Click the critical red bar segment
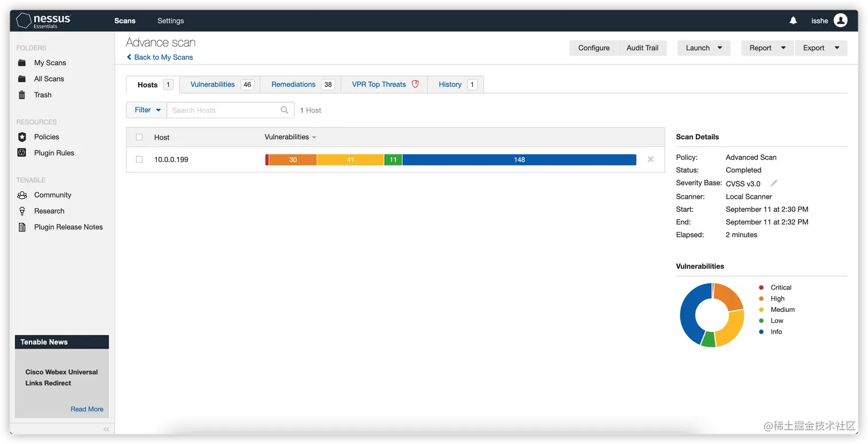The image size is (868, 444). pos(267,160)
